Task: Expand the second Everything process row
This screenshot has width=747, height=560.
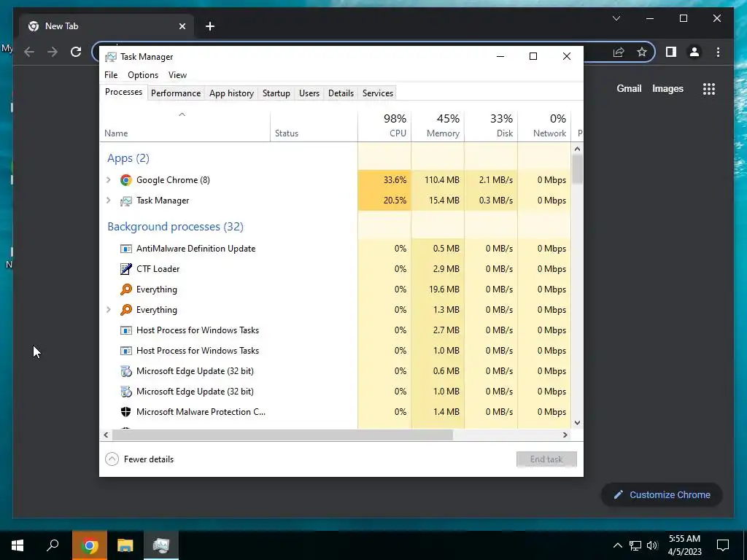Action: tap(109, 310)
